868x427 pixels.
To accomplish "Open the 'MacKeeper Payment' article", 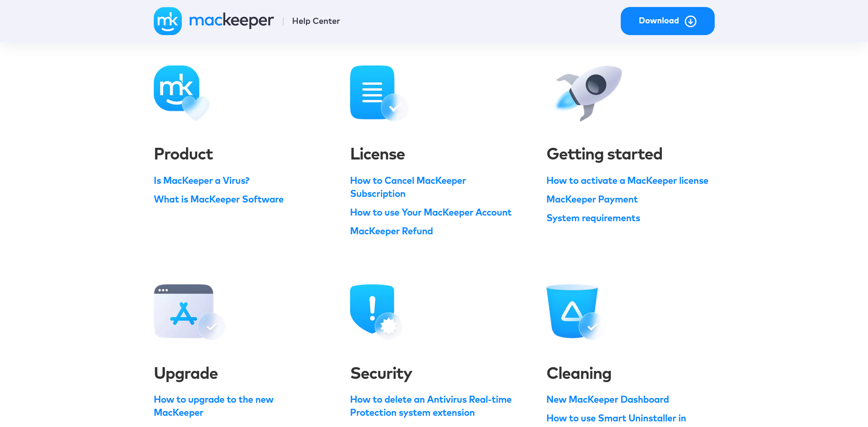I will (x=592, y=199).
